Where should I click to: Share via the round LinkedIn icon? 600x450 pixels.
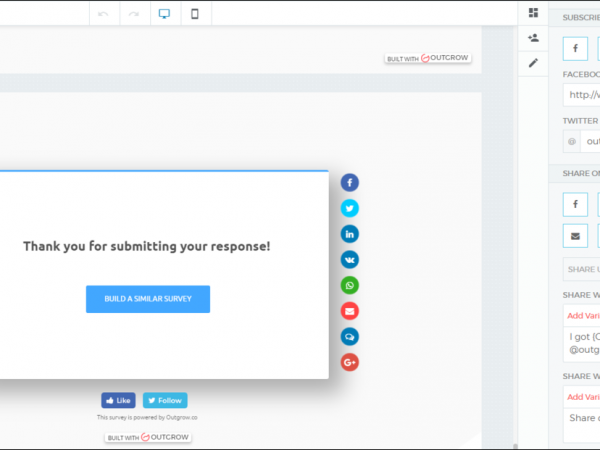click(x=349, y=234)
